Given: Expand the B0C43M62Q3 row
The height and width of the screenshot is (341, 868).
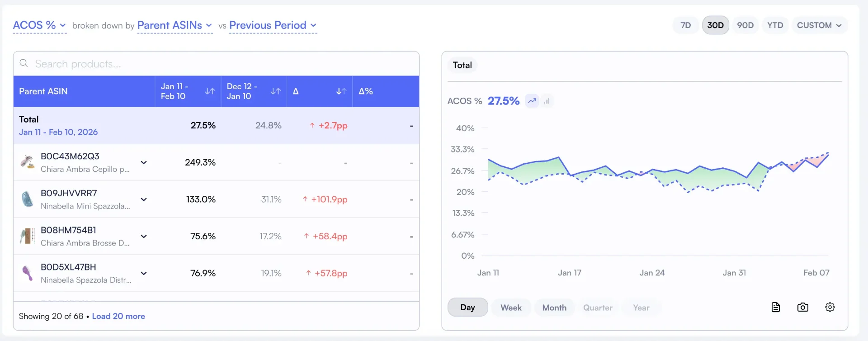Looking at the screenshot, I should [x=144, y=162].
